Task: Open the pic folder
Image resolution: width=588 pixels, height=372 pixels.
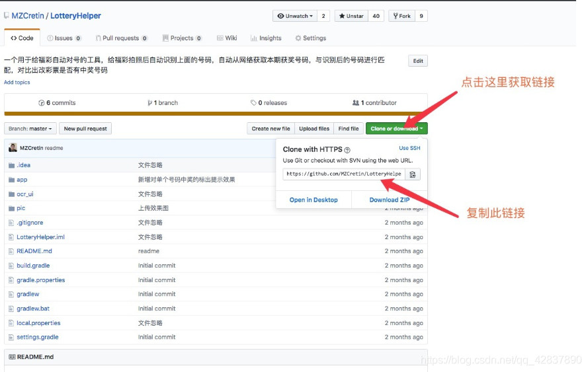Action: (x=21, y=208)
